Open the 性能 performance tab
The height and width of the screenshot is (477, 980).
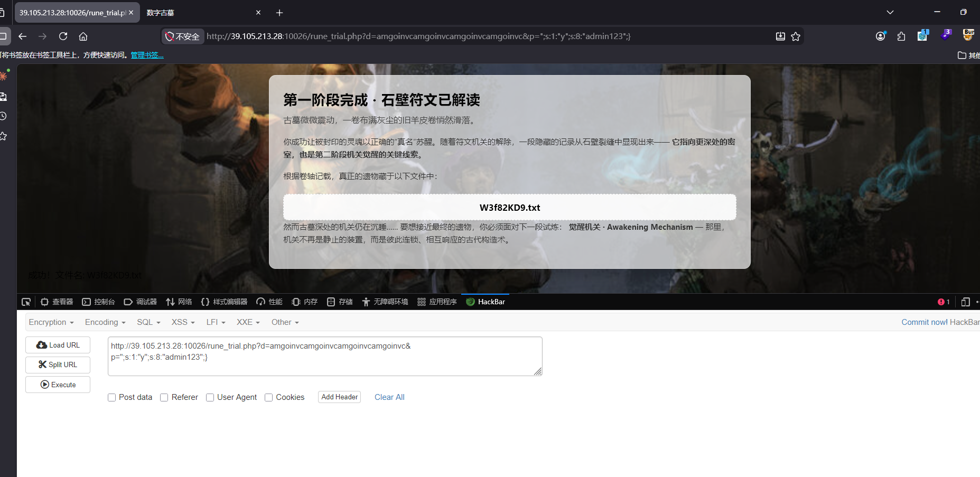click(269, 302)
